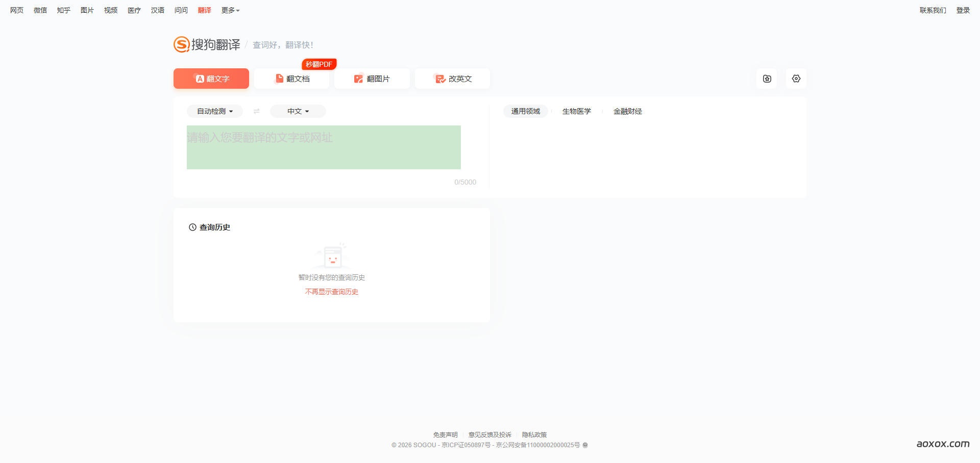Go to 图片 in top navigation
This screenshot has height=463, width=980.
(x=87, y=10)
